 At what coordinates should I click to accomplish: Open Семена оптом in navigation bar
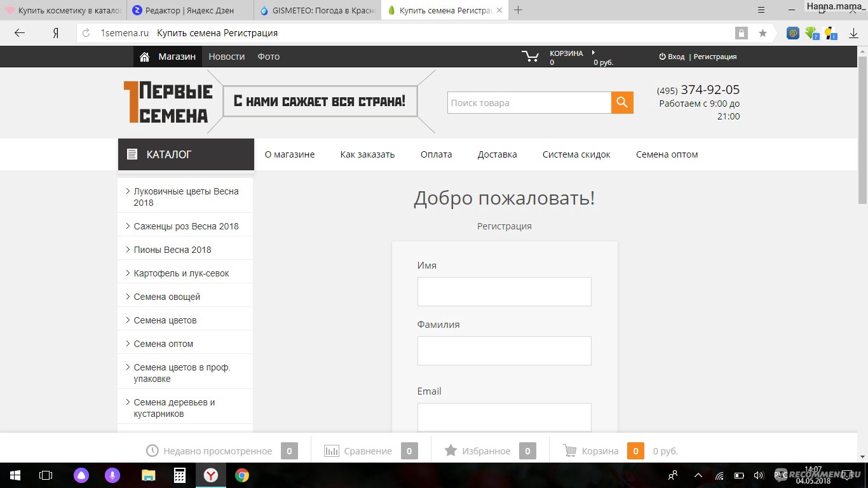tap(667, 154)
